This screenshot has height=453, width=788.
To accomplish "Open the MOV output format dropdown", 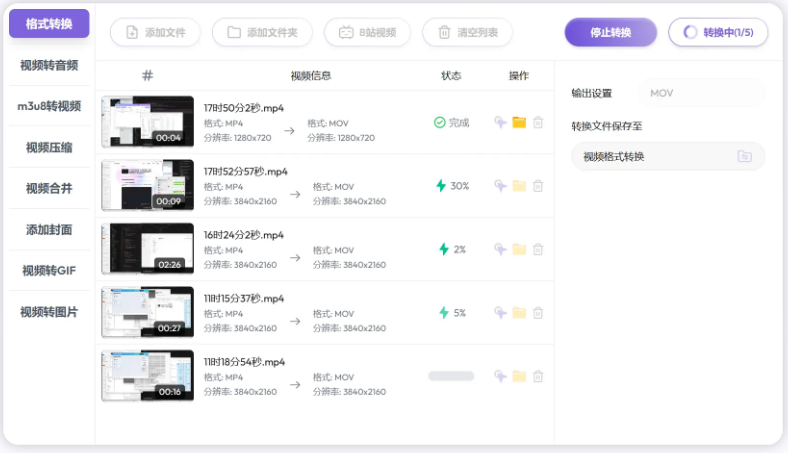I will pyautogui.click(x=702, y=93).
